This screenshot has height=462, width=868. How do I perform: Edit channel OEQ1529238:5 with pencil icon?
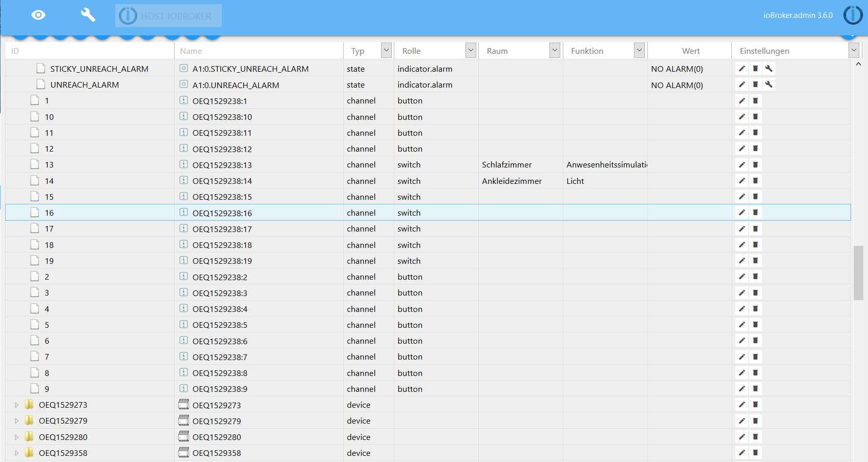[x=742, y=325]
